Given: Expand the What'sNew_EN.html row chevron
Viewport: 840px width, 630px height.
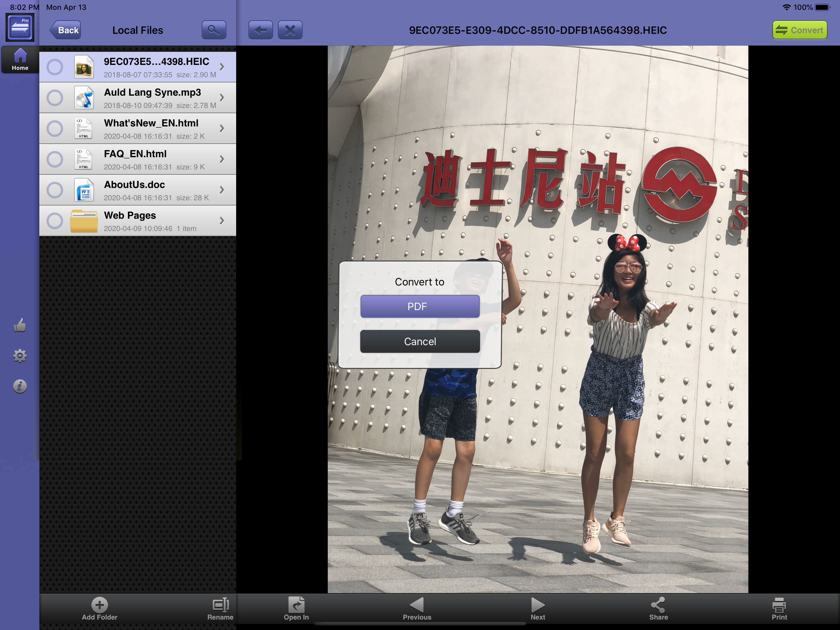Looking at the screenshot, I should pyautogui.click(x=222, y=129).
